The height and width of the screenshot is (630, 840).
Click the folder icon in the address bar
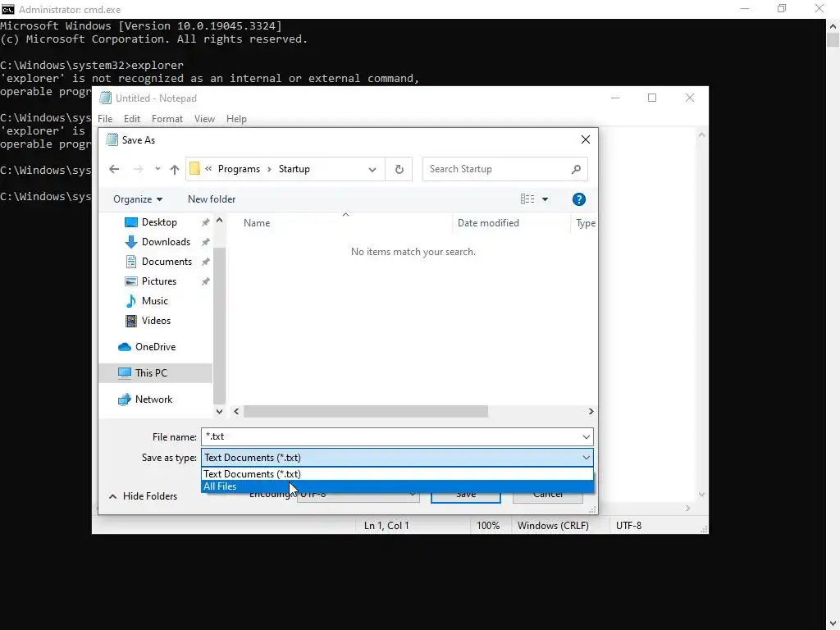195,169
